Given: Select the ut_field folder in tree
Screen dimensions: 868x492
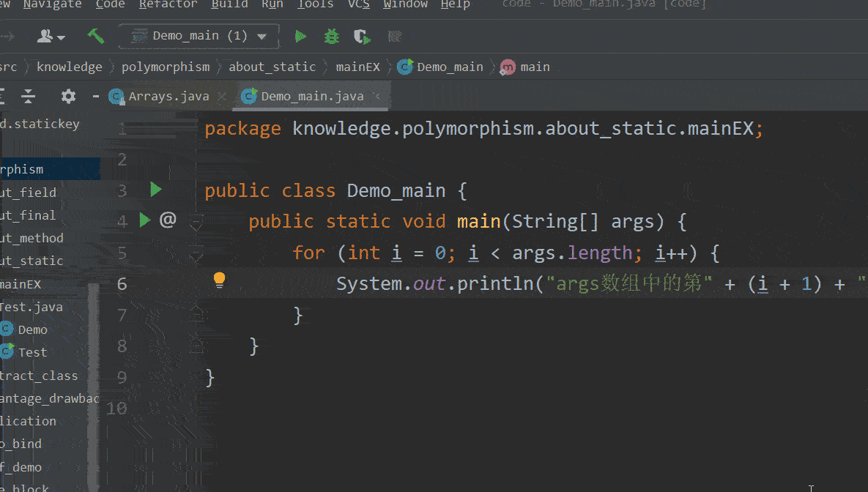Looking at the screenshot, I should 29,193.
